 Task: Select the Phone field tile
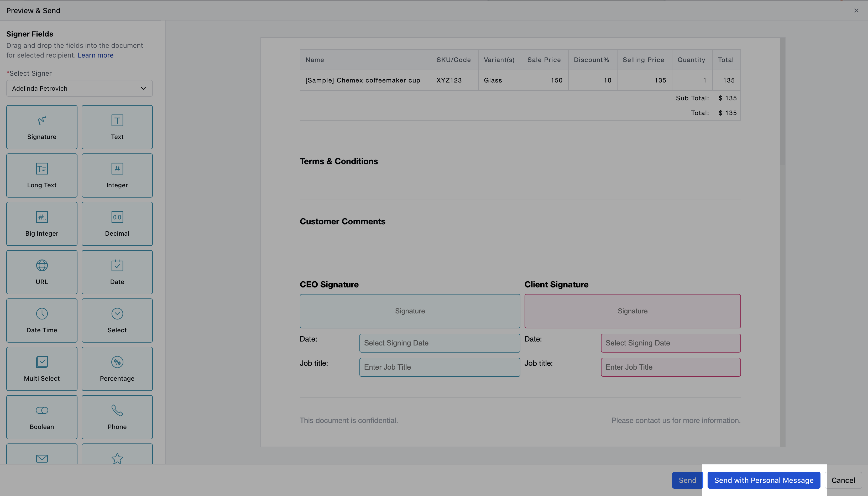point(117,417)
